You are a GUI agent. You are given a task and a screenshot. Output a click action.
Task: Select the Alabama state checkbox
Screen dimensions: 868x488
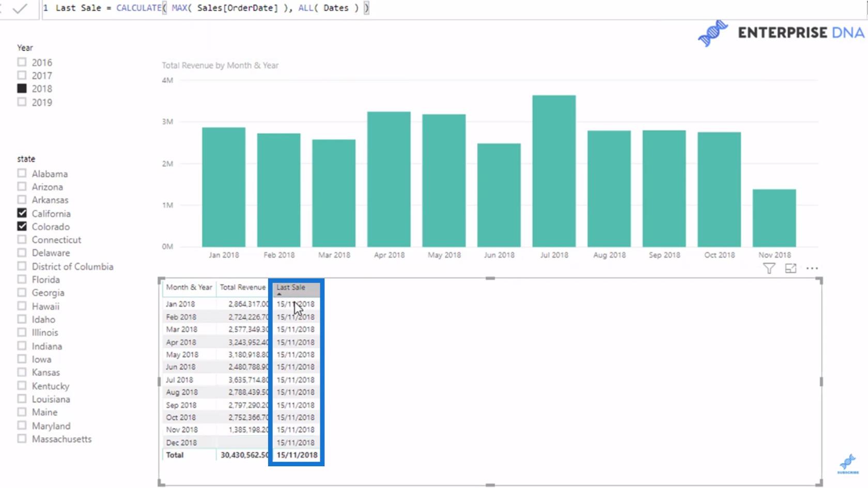coord(22,173)
